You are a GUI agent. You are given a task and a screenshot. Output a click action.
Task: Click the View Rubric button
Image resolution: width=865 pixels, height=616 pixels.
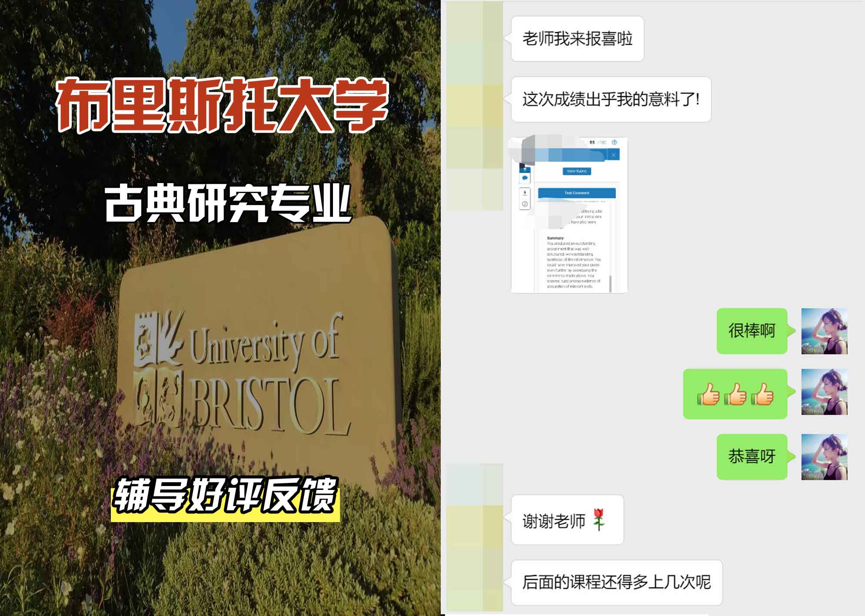577,171
